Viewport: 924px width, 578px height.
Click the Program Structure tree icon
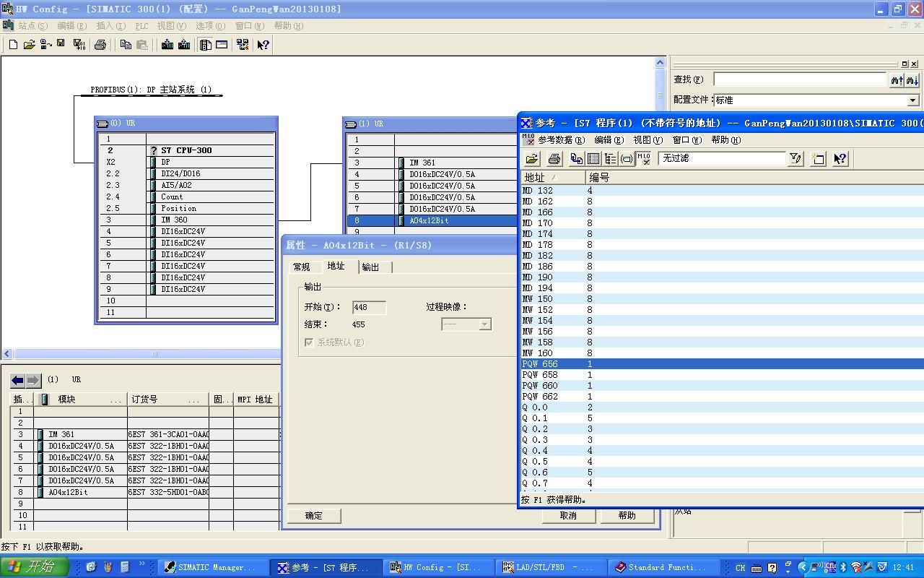click(610, 158)
